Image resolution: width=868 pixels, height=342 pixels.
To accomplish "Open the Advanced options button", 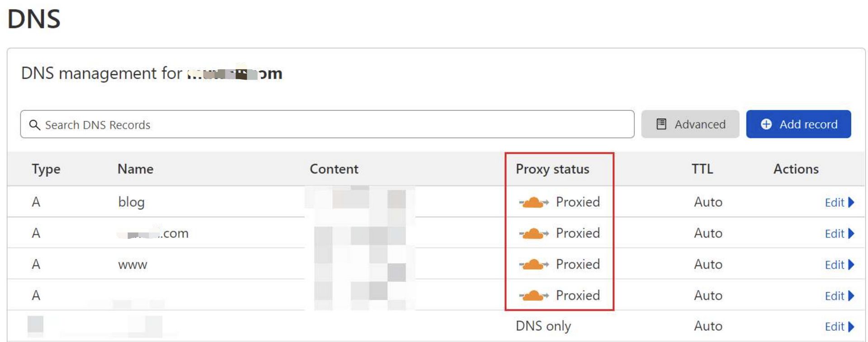I will click(690, 124).
